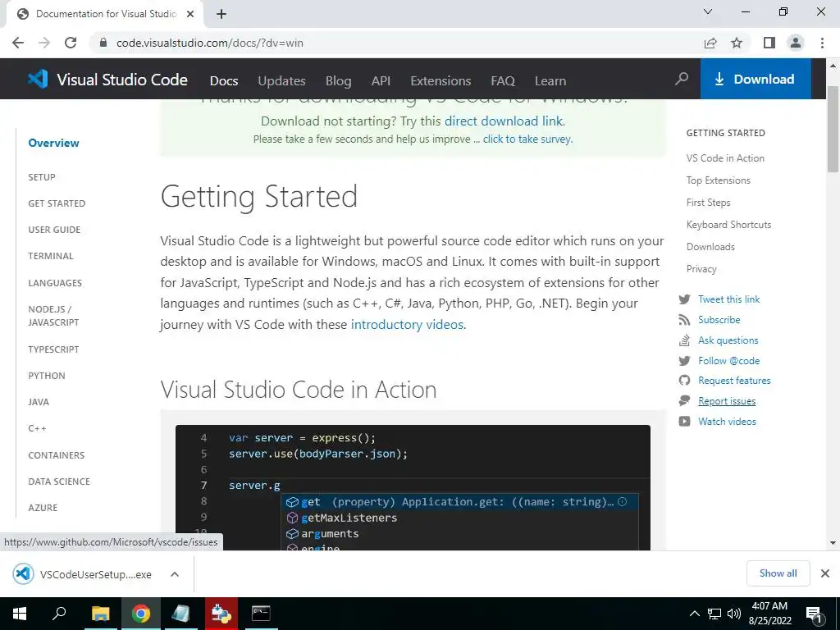Viewport: 840px width, 630px height.
Task: Click the Twitter icon beside Follow @code
Action: click(685, 361)
